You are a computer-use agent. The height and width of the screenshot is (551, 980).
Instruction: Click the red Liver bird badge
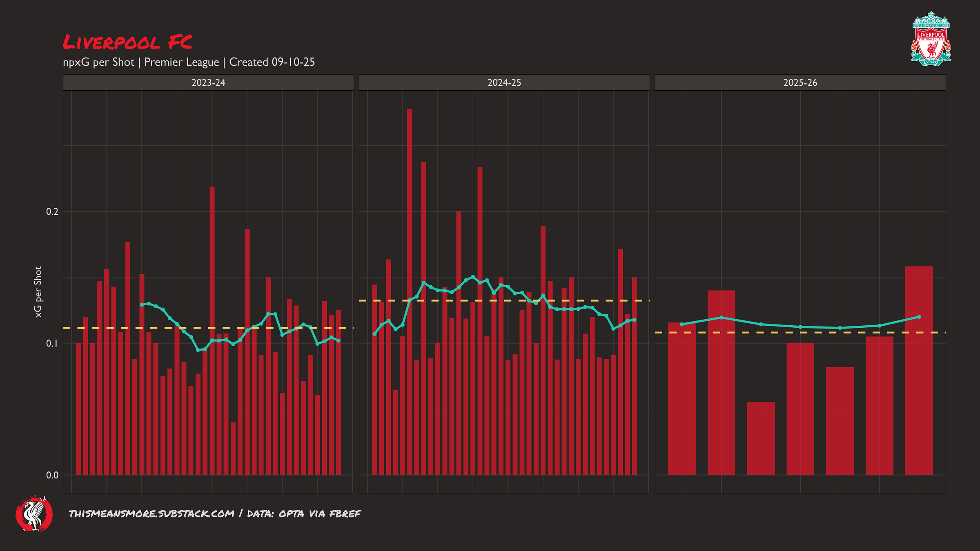[x=34, y=514]
